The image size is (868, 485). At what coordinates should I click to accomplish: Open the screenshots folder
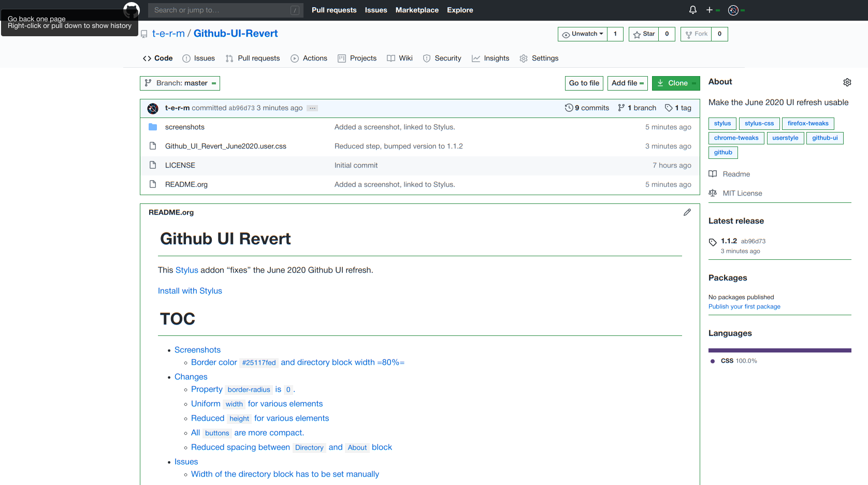[185, 127]
